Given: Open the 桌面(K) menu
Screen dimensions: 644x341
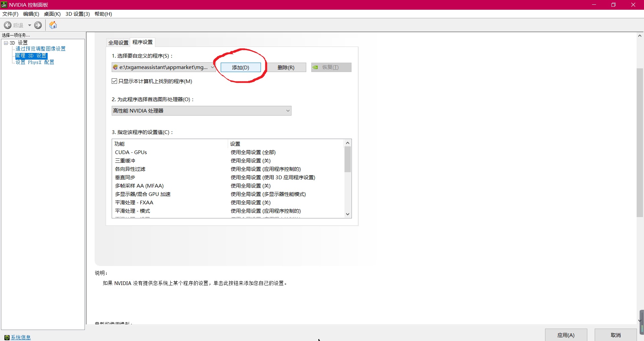Looking at the screenshot, I should click(52, 14).
